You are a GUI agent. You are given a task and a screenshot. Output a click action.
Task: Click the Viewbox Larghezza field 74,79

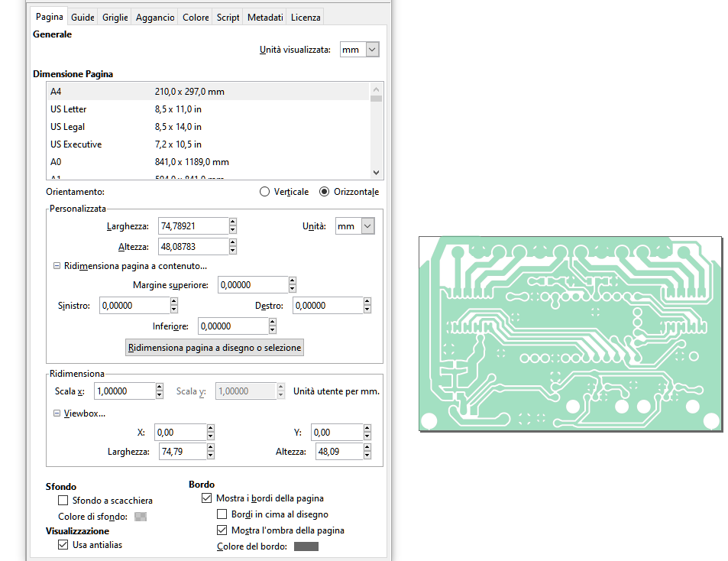click(x=183, y=452)
